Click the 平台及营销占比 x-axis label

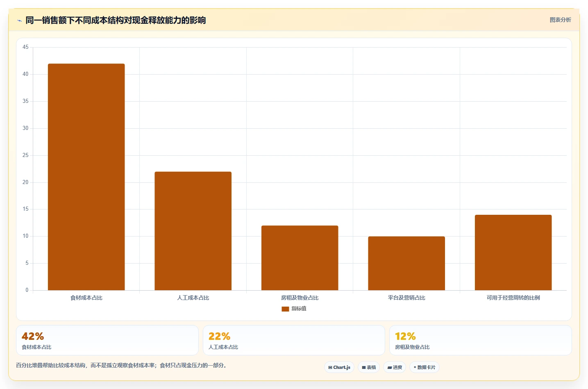tap(406, 298)
